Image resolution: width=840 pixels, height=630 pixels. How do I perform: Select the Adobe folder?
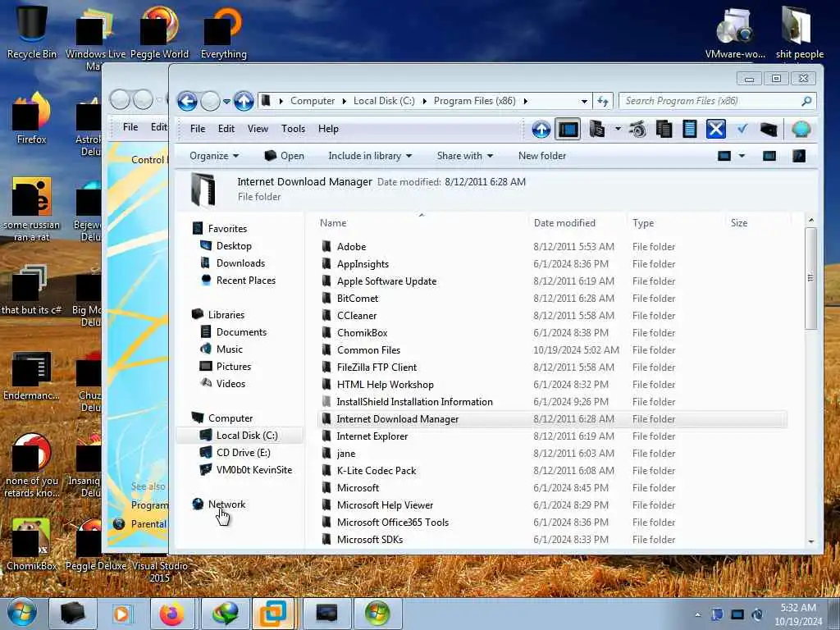(x=351, y=247)
